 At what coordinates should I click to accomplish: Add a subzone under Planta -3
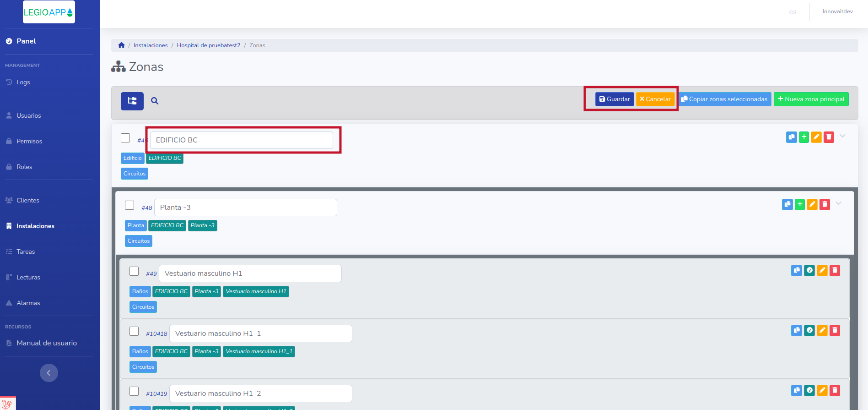[799, 204]
